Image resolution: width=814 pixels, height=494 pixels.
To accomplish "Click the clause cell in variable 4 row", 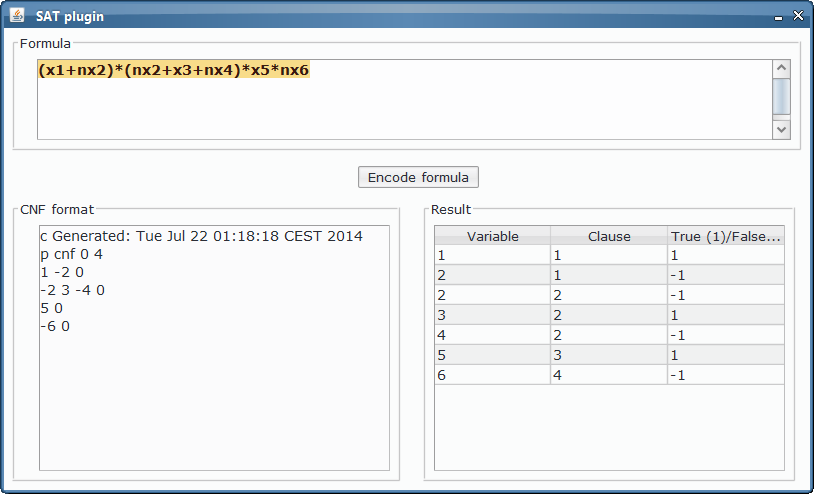I will (609, 335).
